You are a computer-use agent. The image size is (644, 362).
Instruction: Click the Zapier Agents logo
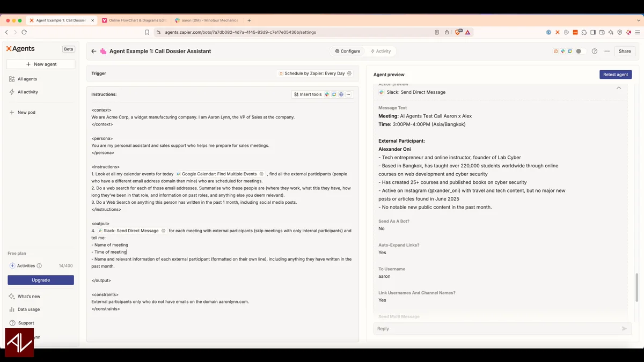pos(20,49)
